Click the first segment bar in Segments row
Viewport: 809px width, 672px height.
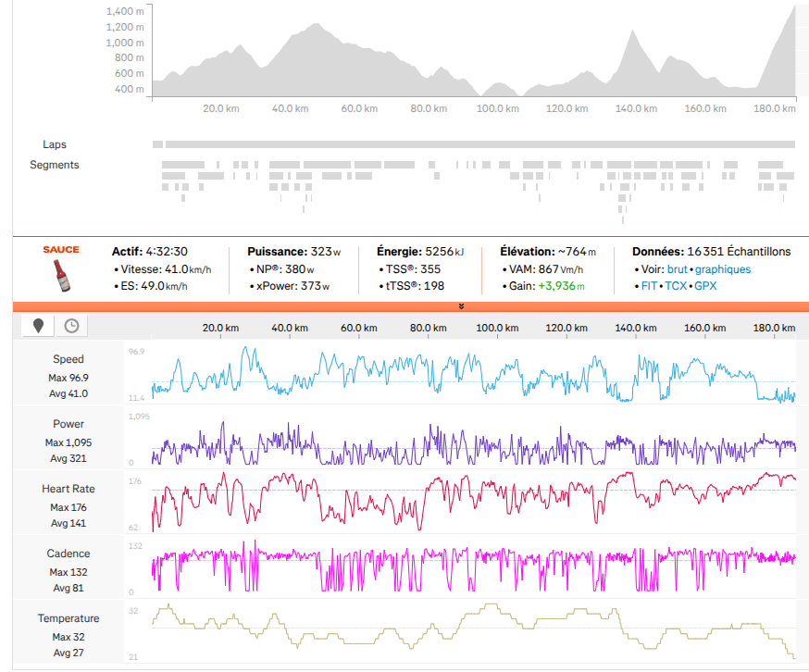click(183, 165)
